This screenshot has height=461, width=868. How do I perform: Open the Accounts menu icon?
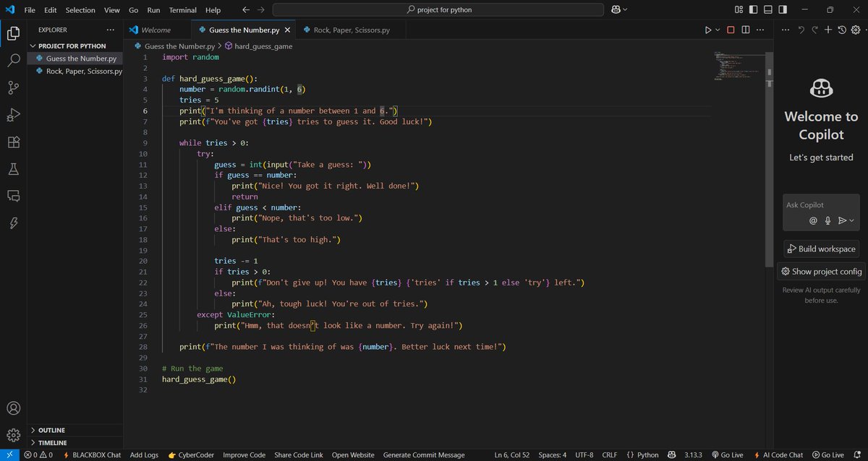[x=13, y=408]
